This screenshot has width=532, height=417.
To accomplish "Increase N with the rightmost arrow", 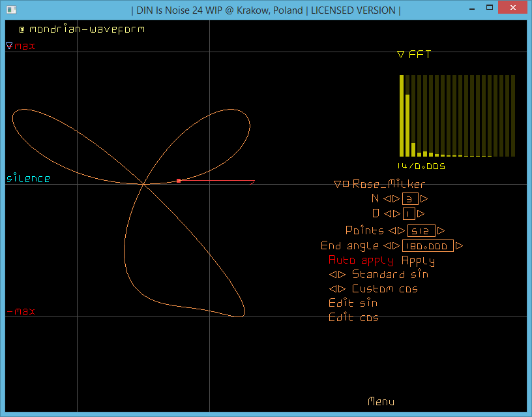I will point(424,199).
